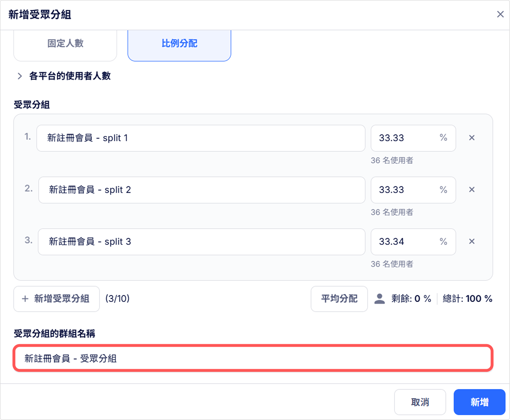Click 36 名使用者 under split 2
The height and width of the screenshot is (420, 510).
click(x=392, y=212)
